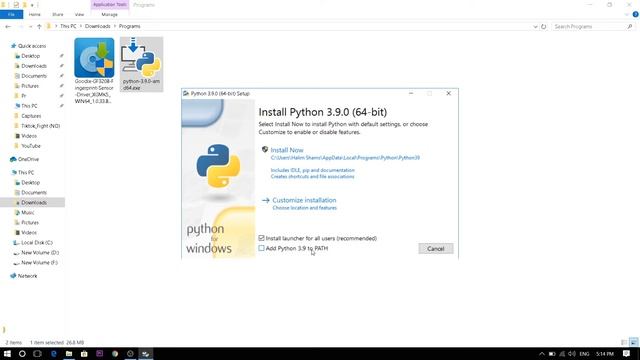Open New Volume (F:) in sidebar

(x=39, y=262)
